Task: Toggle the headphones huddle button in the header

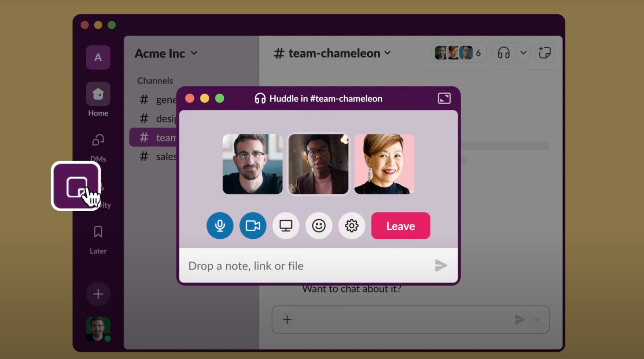Action: coord(504,53)
